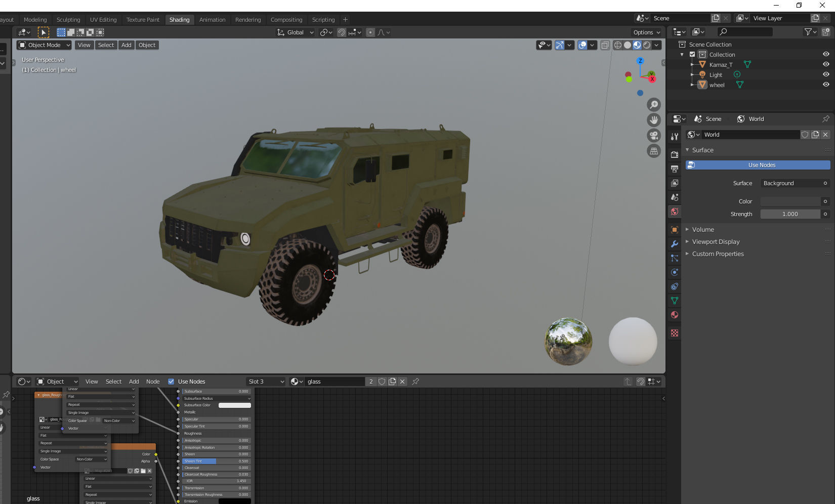835x504 pixels.
Task: Click the World Color swatch
Action: point(790,201)
